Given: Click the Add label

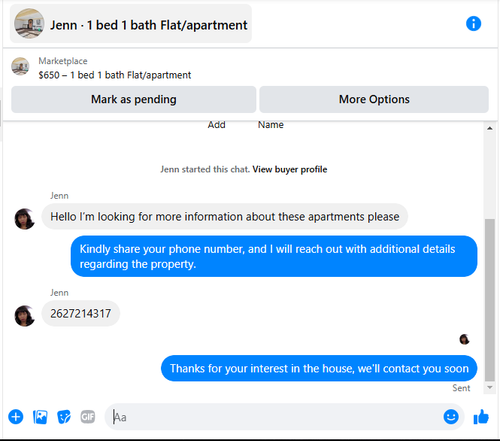Looking at the screenshot, I should (x=216, y=125).
